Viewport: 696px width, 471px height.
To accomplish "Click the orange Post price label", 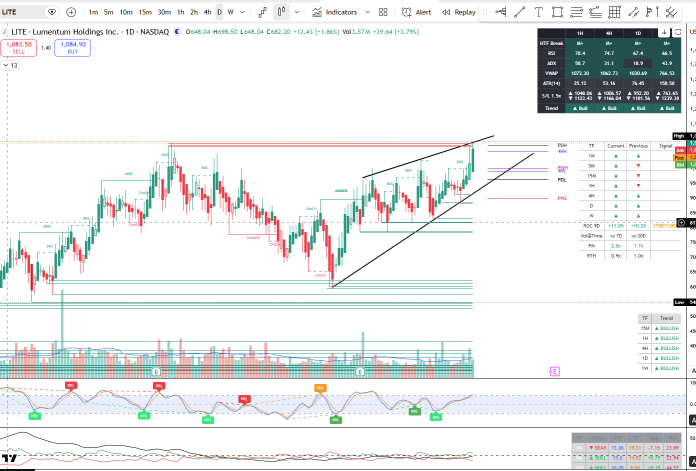I will pyautogui.click(x=680, y=158).
